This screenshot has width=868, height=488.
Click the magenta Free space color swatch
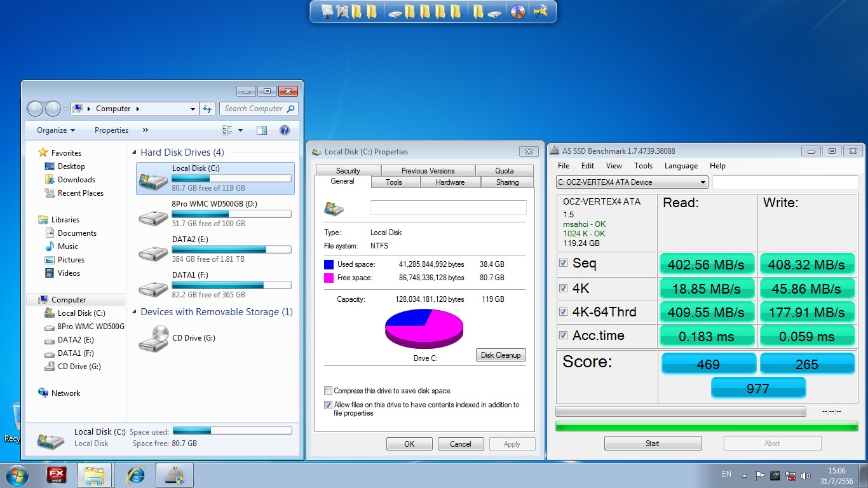coord(329,278)
